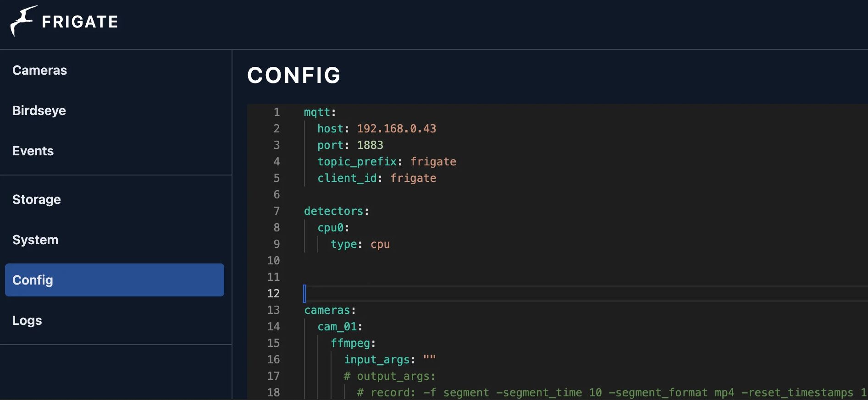Open the Cameras page
The image size is (868, 400).
pyautogui.click(x=40, y=70)
